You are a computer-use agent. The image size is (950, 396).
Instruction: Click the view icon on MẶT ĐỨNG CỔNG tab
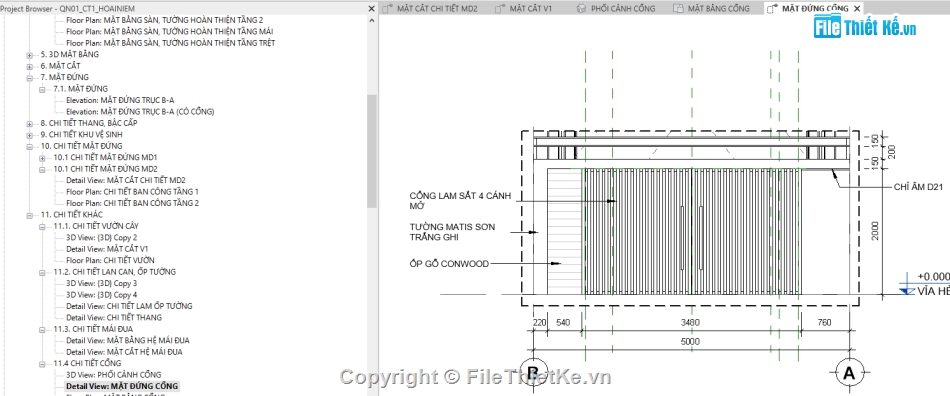[x=771, y=8]
